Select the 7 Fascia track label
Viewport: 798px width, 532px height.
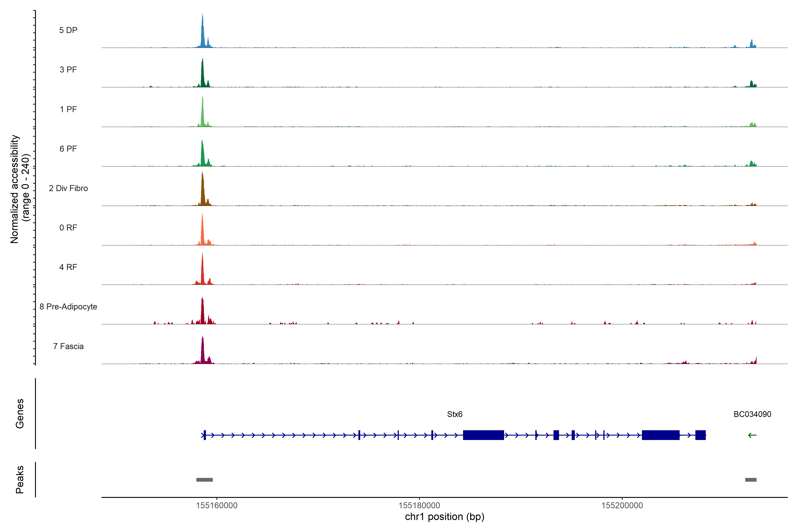point(68,346)
